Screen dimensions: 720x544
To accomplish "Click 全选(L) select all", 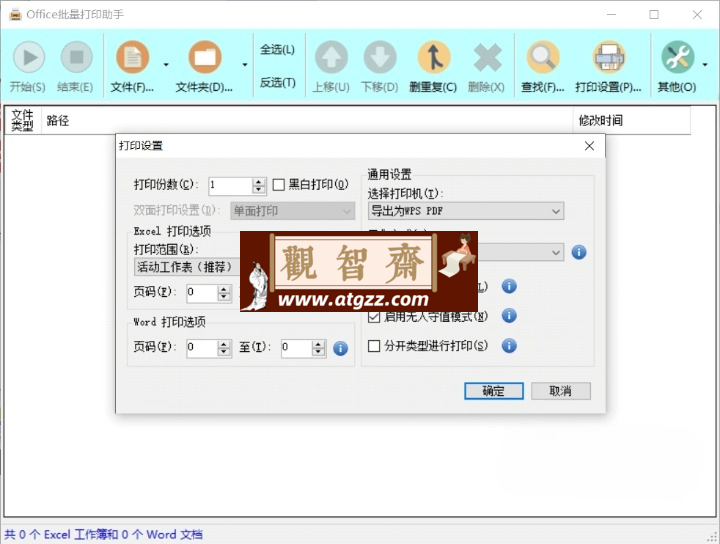I will click(x=277, y=49).
